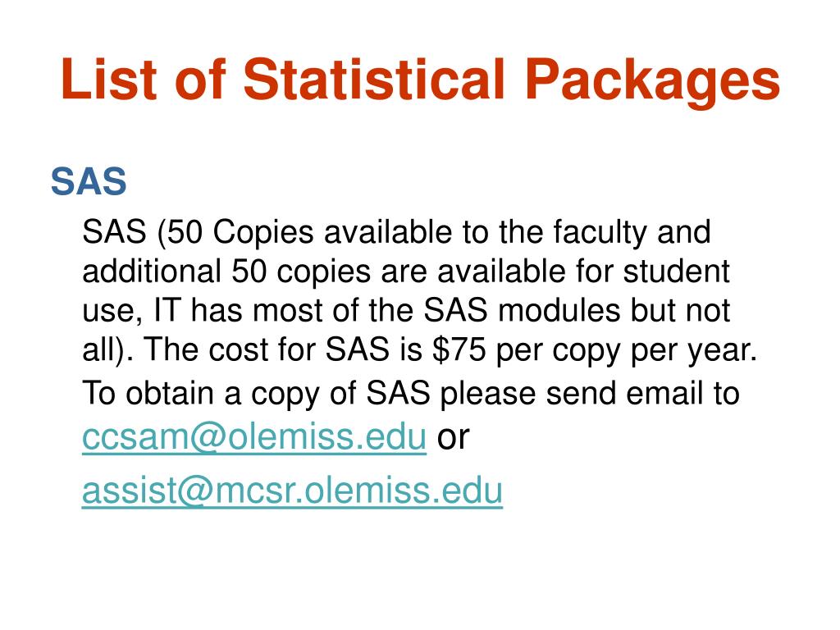Click the words 'send email to'
The width and height of the screenshot is (840, 630).
(643, 393)
